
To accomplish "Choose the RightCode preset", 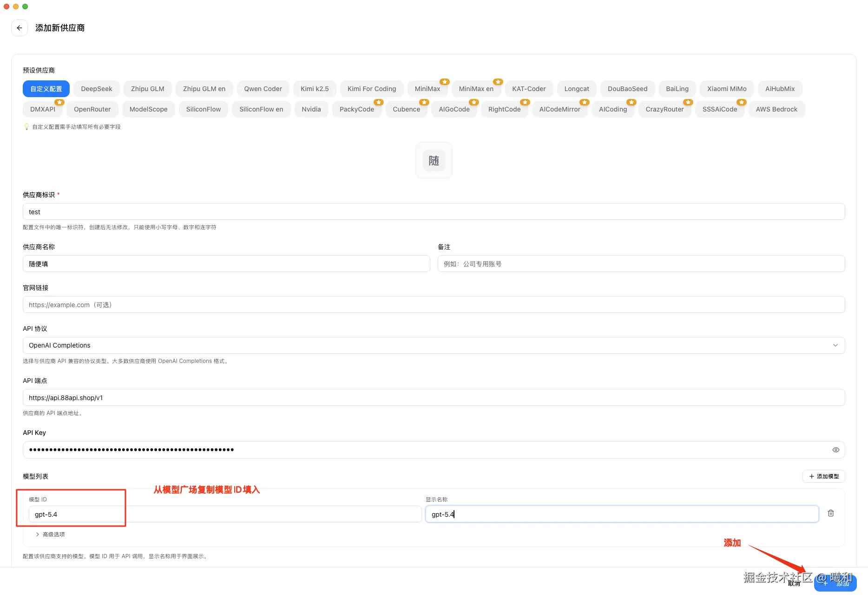I will pyautogui.click(x=505, y=109).
